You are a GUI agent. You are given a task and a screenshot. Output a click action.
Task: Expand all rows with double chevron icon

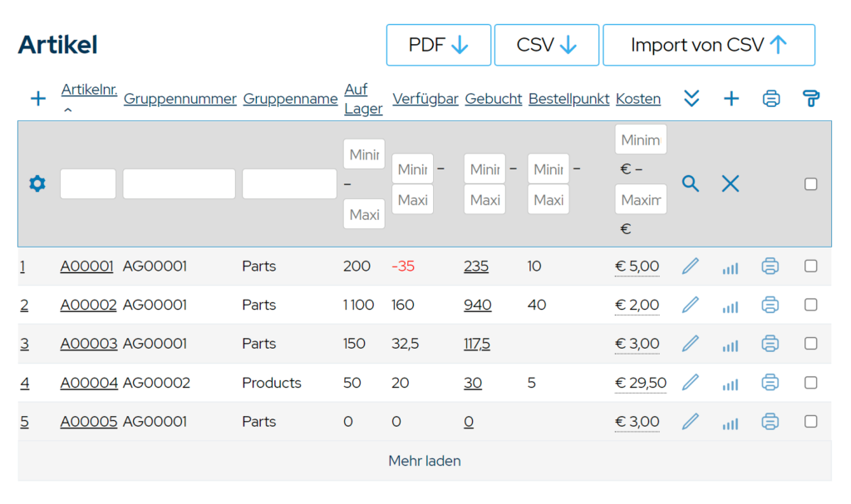coord(691,99)
